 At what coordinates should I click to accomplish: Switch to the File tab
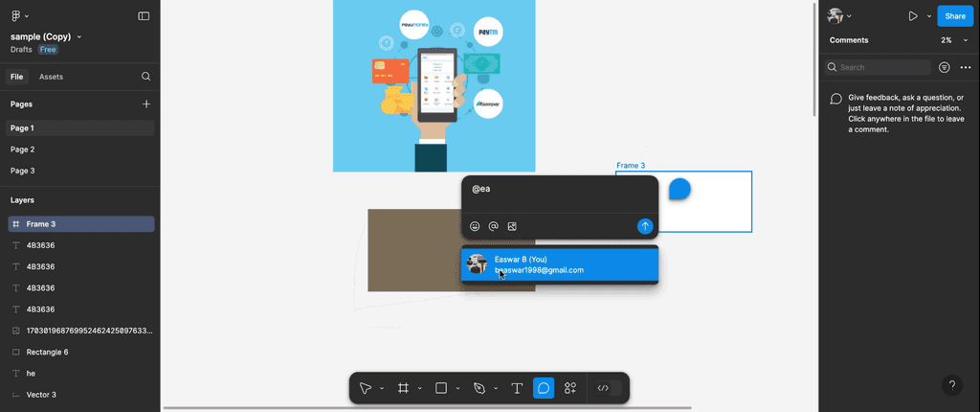17,77
